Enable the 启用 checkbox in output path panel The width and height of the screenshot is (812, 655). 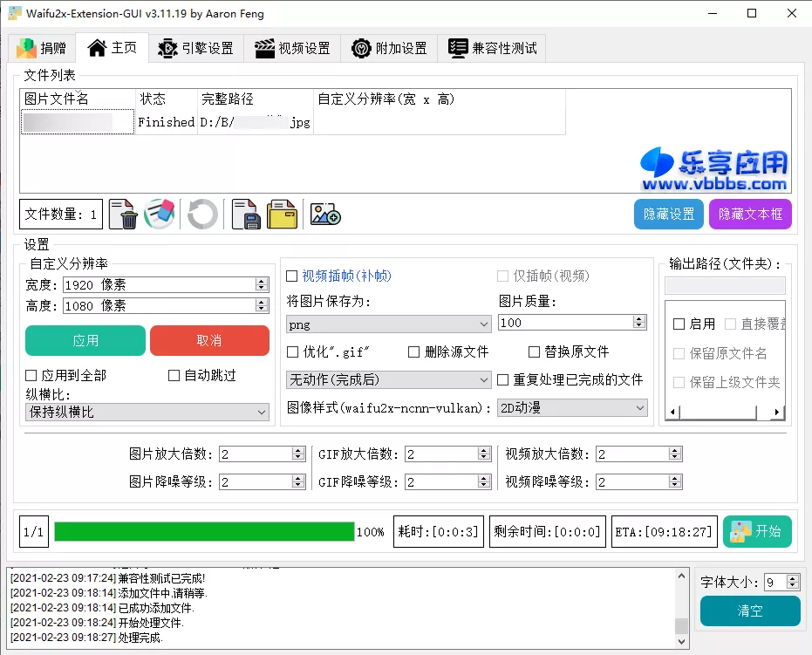(681, 324)
